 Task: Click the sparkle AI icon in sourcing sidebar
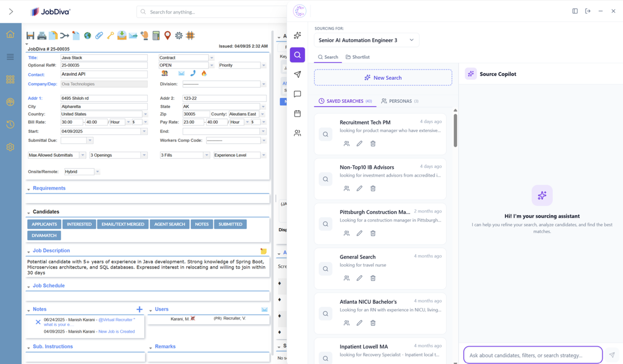(298, 35)
